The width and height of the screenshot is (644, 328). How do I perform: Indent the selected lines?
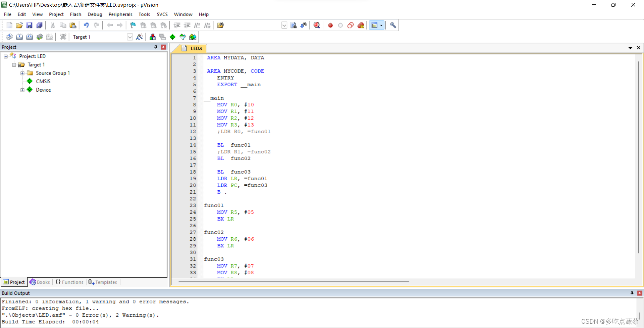(177, 25)
